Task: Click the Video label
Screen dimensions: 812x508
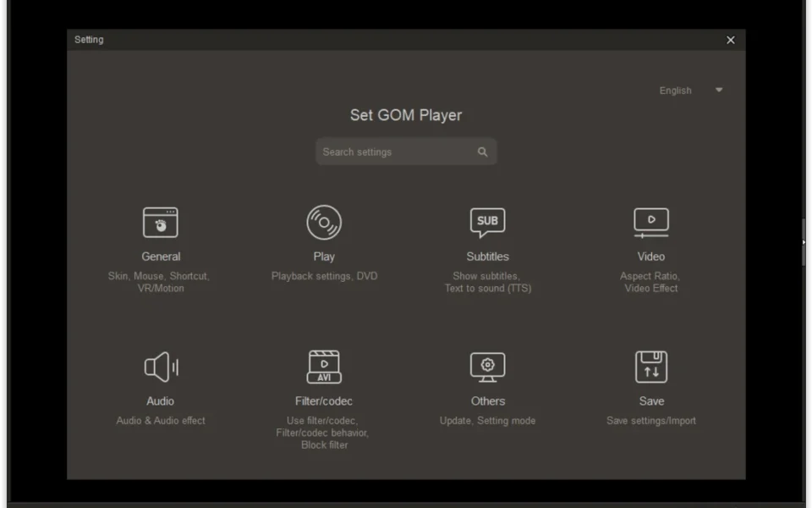Action: (x=651, y=257)
